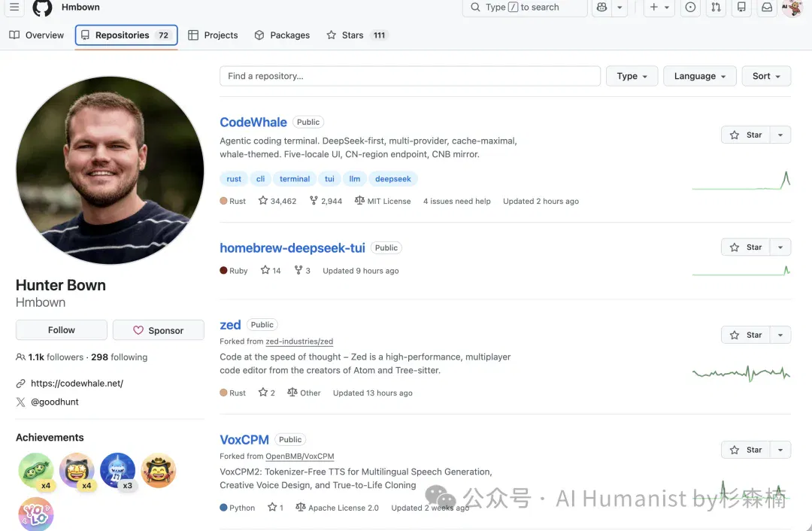Open the repositories icon in header
Image resolution: width=812 pixels, height=531 pixels.
(x=741, y=8)
